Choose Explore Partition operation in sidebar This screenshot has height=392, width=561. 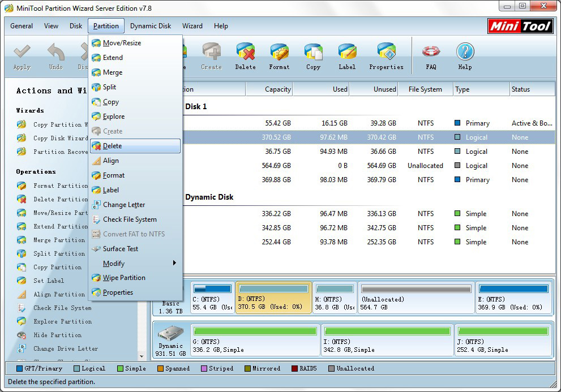click(x=54, y=321)
